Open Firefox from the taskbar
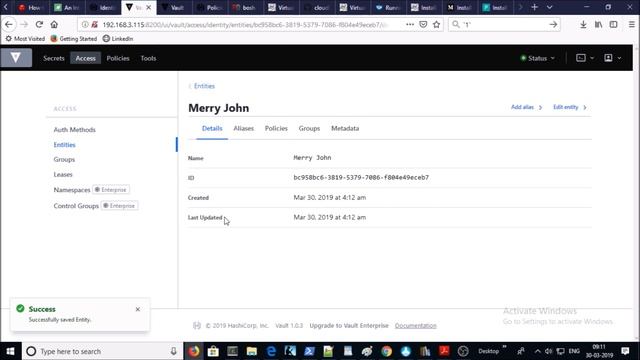Screen dimensions: 640x360 click(x=193, y=351)
